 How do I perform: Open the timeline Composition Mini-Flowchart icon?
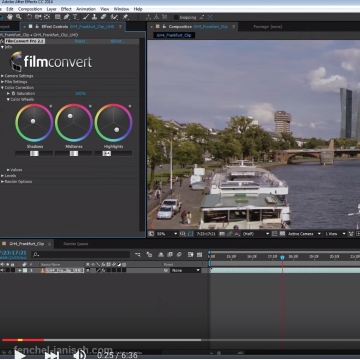tap(138, 255)
